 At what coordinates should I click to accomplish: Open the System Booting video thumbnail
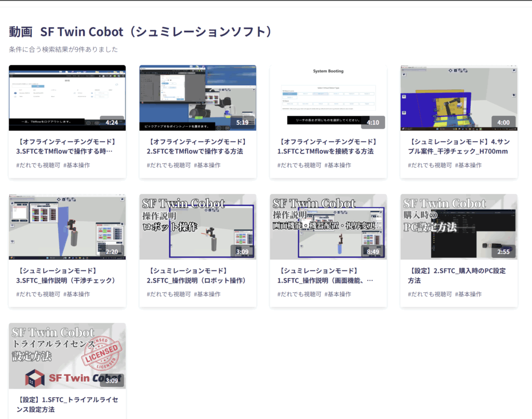[328, 98]
